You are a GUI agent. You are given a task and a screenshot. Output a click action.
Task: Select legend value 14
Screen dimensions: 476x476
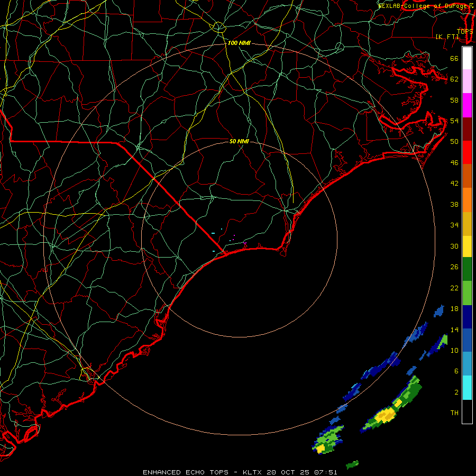coord(454,329)
